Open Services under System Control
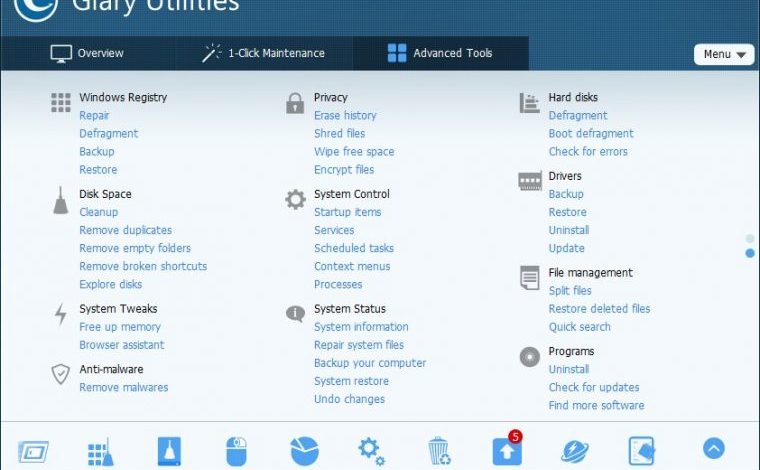 [334, 230]
